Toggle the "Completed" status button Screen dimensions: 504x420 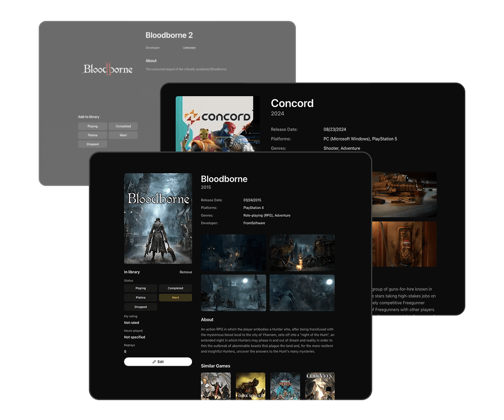[x=176, y=288]
